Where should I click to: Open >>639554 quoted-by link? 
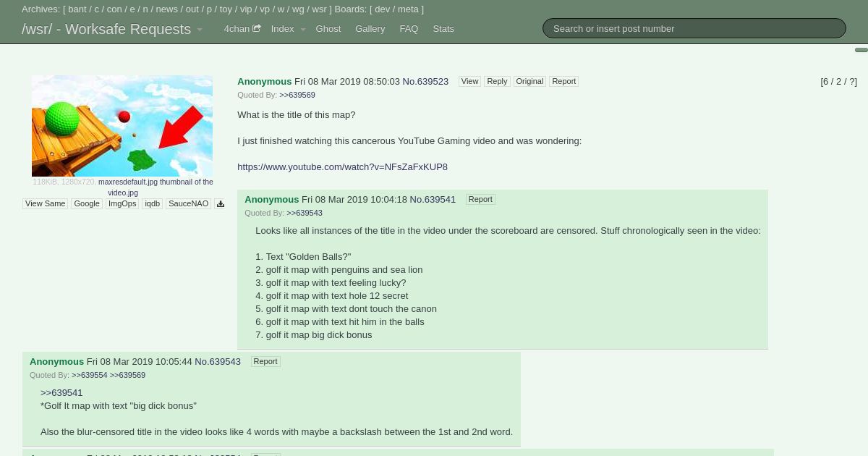coord(90,376)
